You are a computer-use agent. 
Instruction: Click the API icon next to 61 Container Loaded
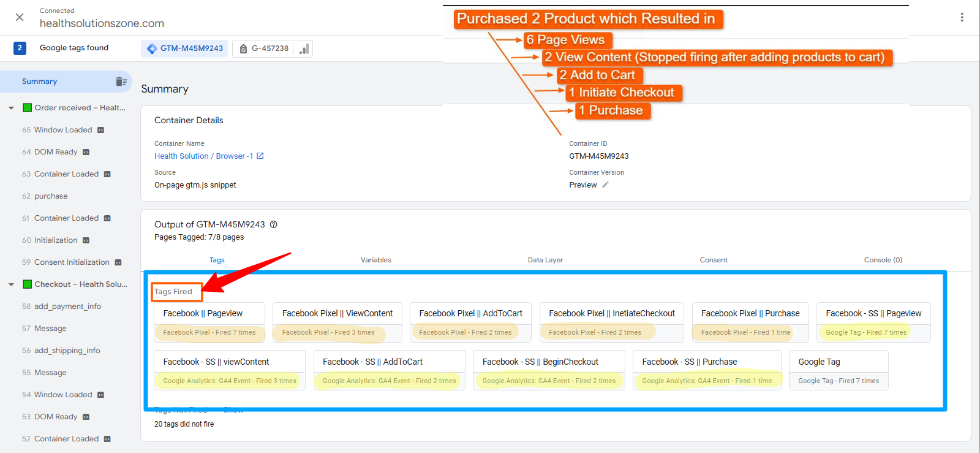click(x=107, y=218)
